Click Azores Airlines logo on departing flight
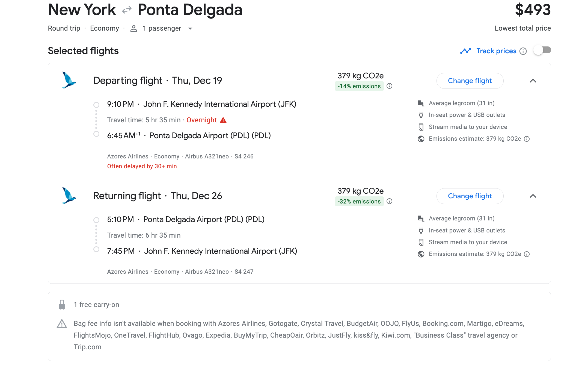This screenshot has width=588, height=366. 69,80
